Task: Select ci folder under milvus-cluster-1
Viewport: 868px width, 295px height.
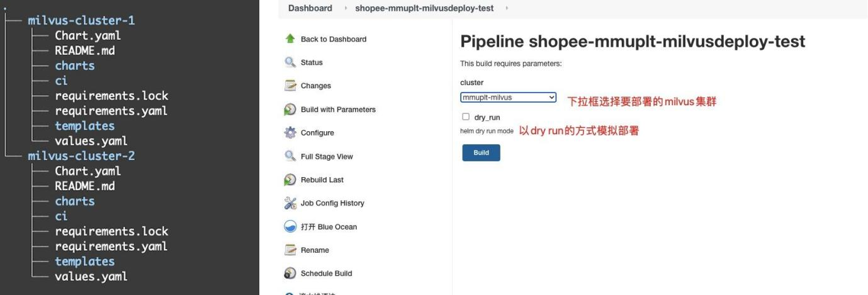Action: click(x=61, y=81)
